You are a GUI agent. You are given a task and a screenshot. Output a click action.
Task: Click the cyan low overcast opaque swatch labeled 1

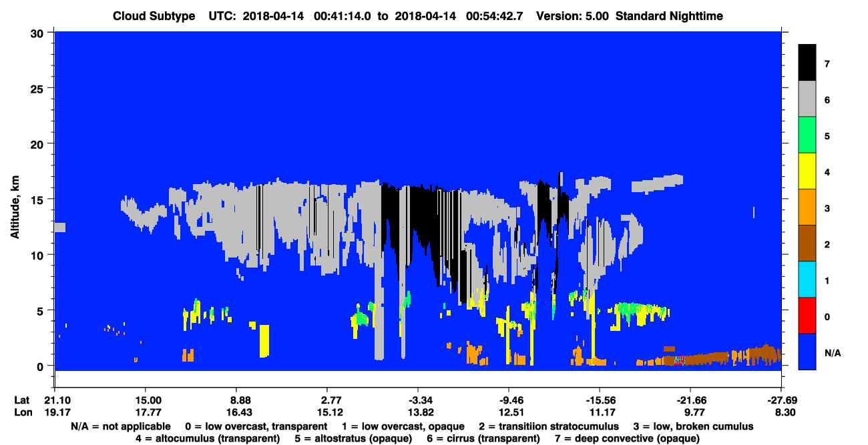click(807, 280)
